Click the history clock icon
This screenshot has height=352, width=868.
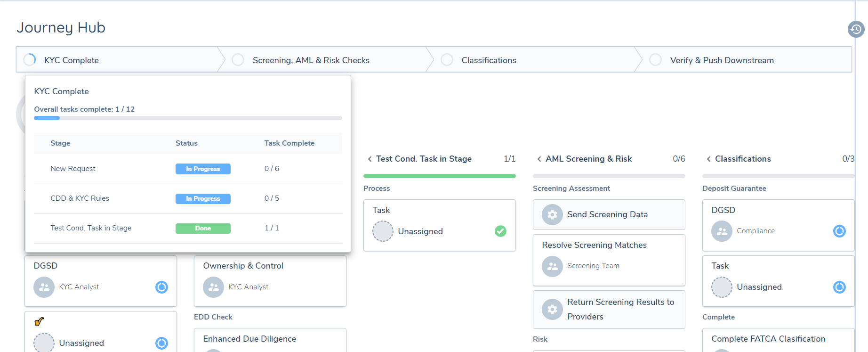[856, 29]
